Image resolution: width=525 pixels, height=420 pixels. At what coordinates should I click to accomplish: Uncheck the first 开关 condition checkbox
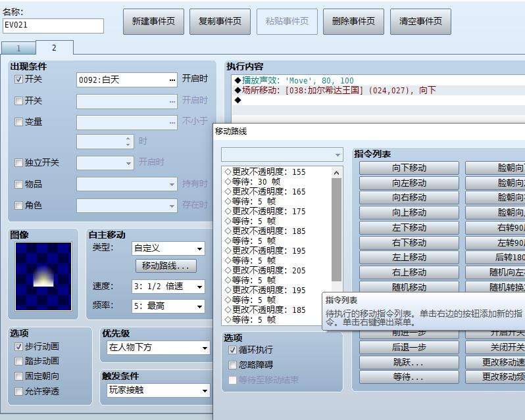(x=18, y=80)
